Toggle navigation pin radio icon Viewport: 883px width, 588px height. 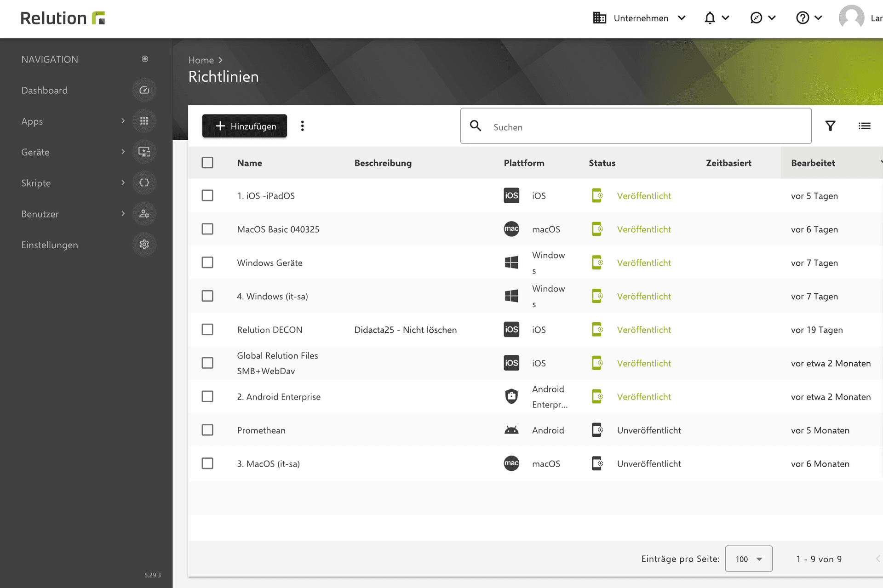(145, 59)
